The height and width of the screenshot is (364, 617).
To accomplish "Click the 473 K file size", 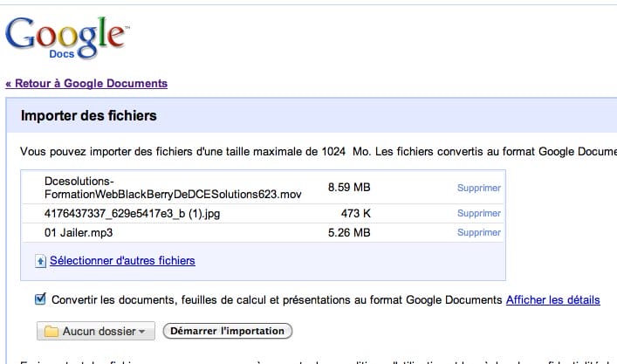I will click(356, 213).
